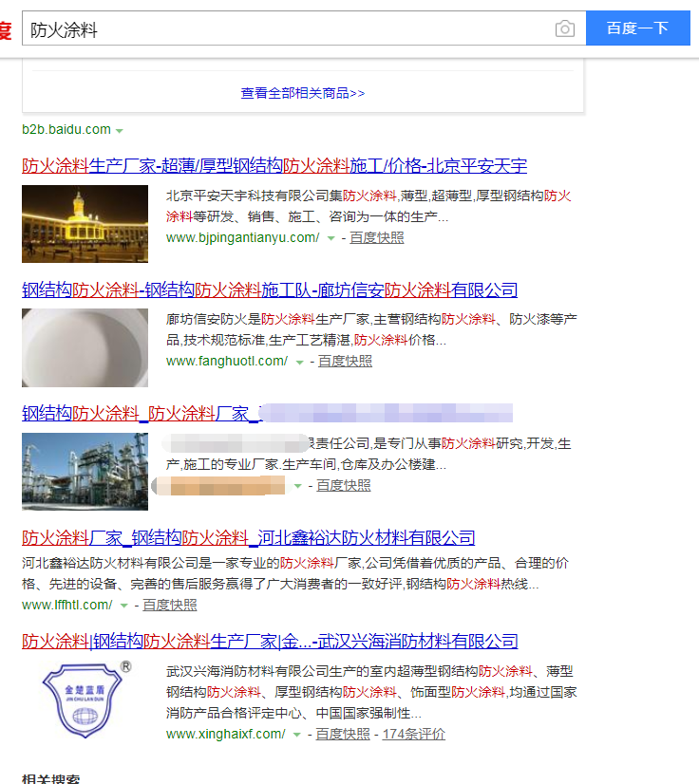
Task: Expand arrow beside www.lffhtl.com
Action: point(124,606)
